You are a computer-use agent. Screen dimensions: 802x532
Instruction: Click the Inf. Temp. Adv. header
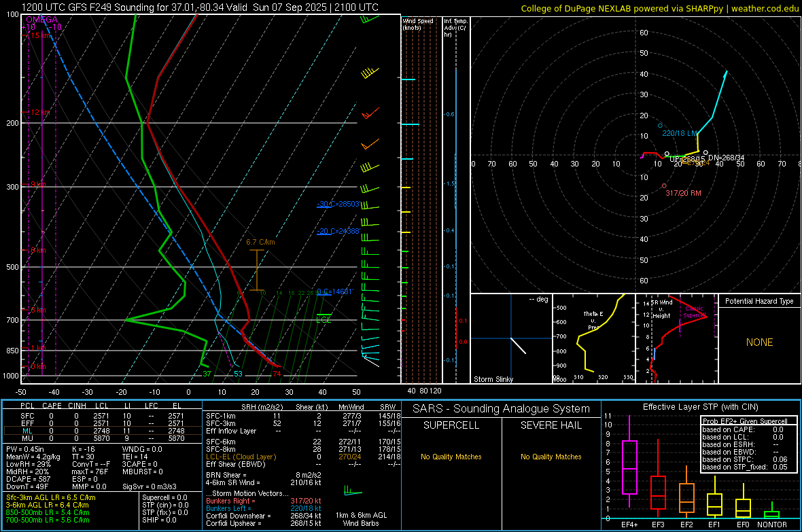pos(455,28)
